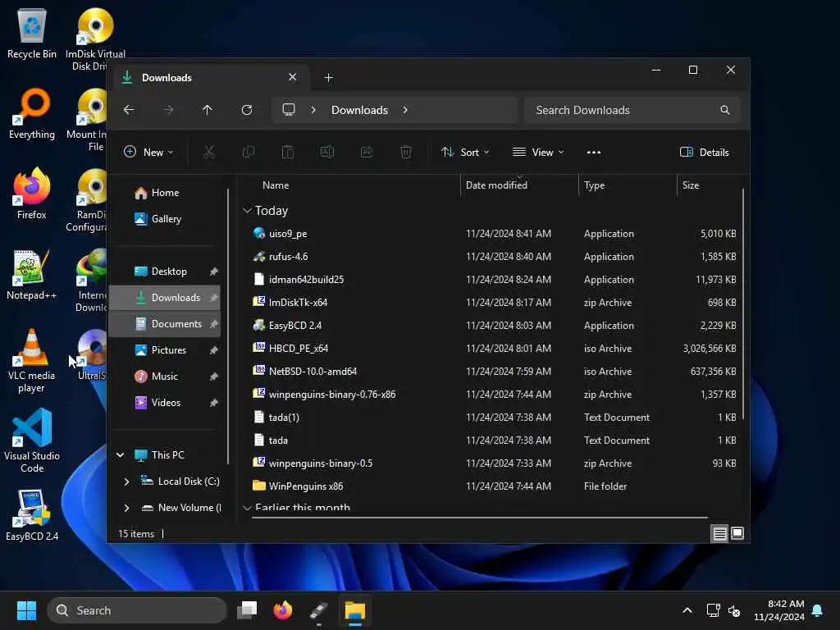Click the Paste clipboard icon
This screenshot has width=840, height=630.
click(x=288, y=152)
